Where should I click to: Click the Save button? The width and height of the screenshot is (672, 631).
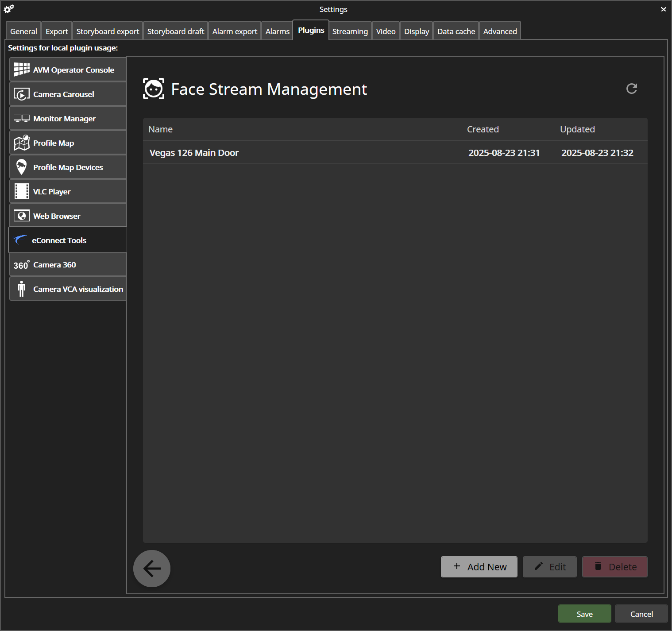point(584,614)
